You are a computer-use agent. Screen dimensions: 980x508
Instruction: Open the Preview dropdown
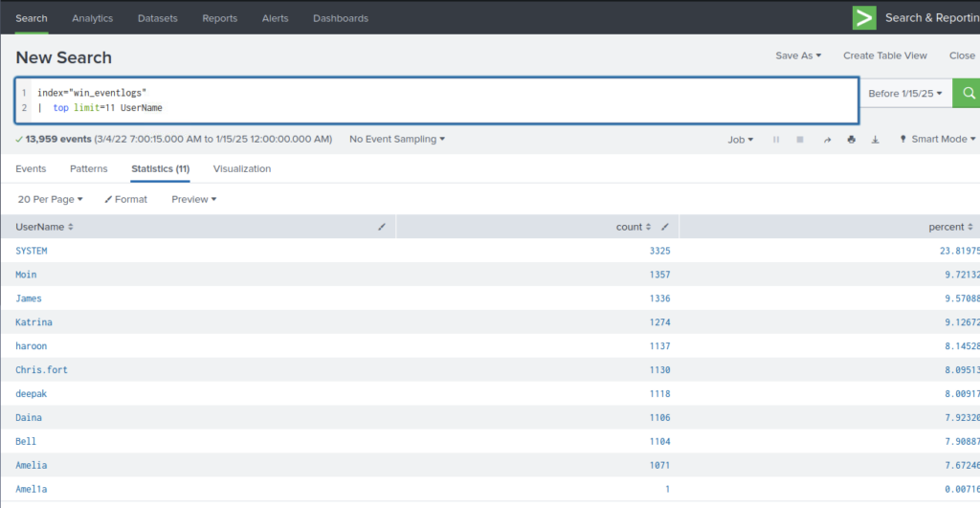click(x=193, y=199)
